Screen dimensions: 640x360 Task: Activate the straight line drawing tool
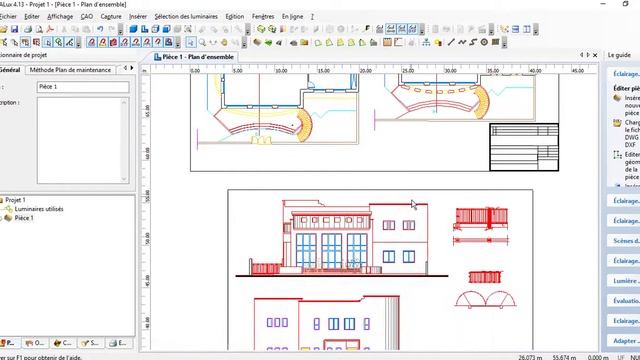tap(451, 42)
